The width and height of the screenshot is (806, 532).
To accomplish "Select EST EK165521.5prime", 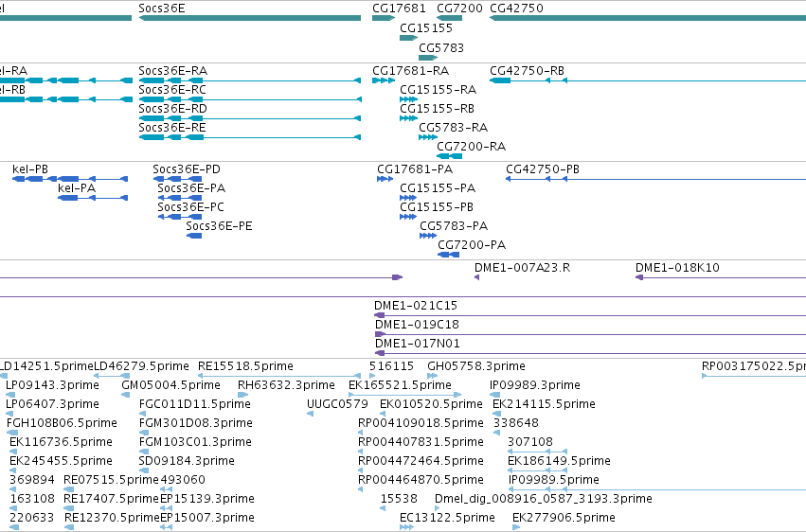I will pos(400,385).
